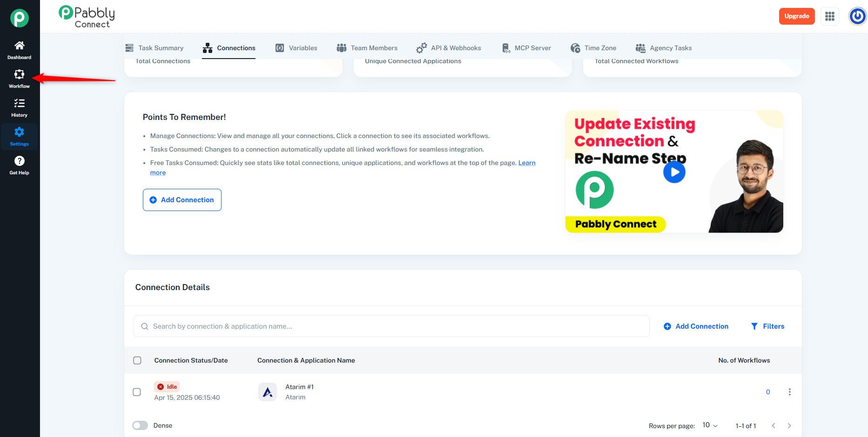Viewport: 868px width, 437px height.
Task: Click Add Connection under Points To Remember
Action: point(182,200)
